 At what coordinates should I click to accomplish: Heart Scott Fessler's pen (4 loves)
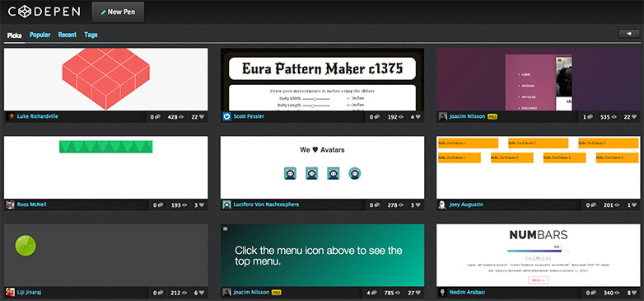click(x=416, y=117)
